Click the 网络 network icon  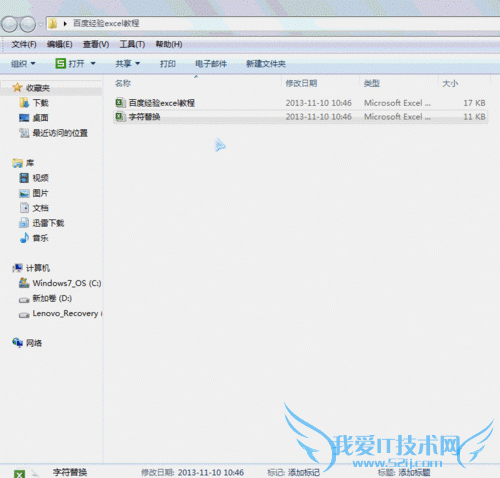(17, 342)
